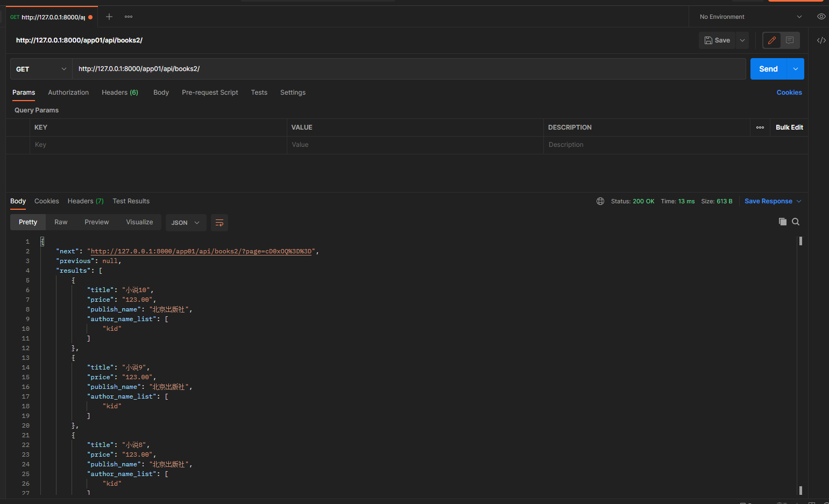829x504 pixels.
Task: Click Bulk Edit for query params
Action: pyautogui.click(x=789, y=127)
